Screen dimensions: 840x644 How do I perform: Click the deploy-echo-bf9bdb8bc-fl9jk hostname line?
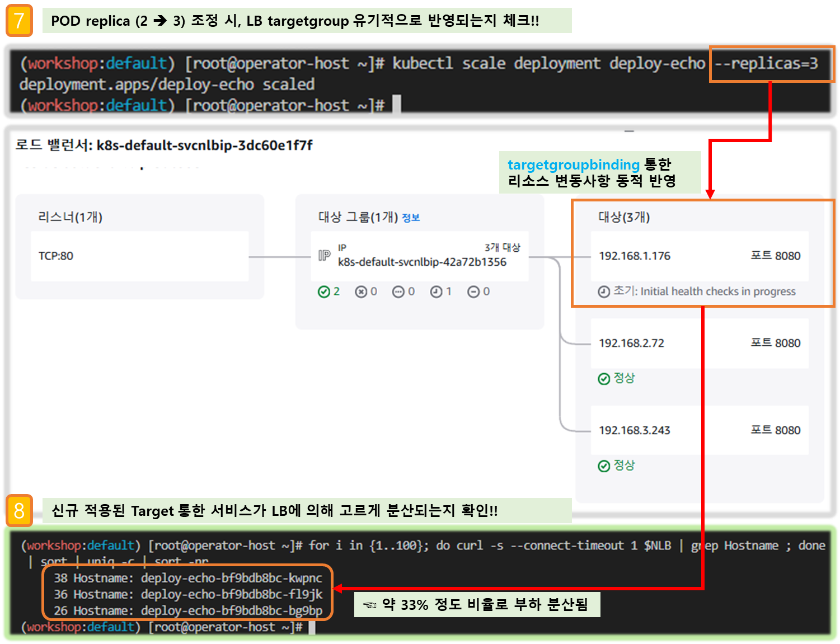[188, 594]
